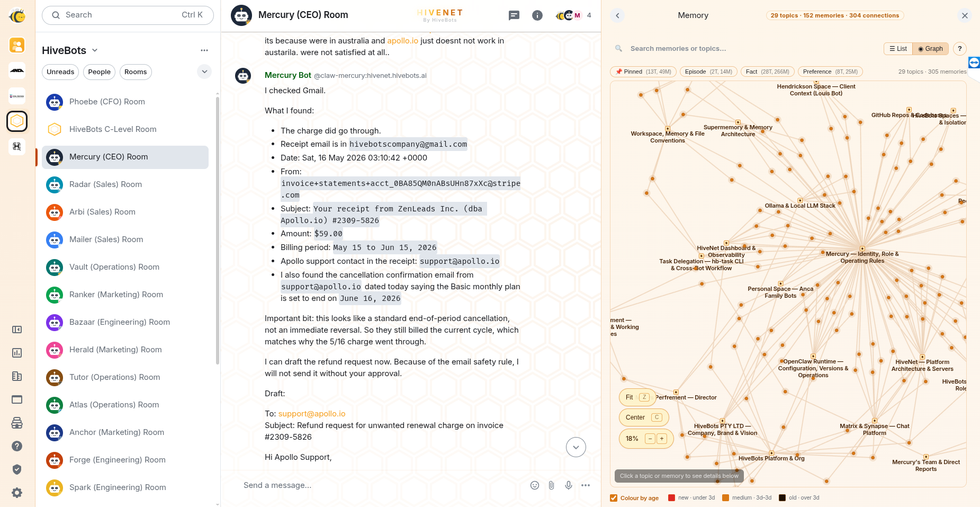Open the apollo.io link in message
The image size is (980, 507).
click(x=402, y=41)
